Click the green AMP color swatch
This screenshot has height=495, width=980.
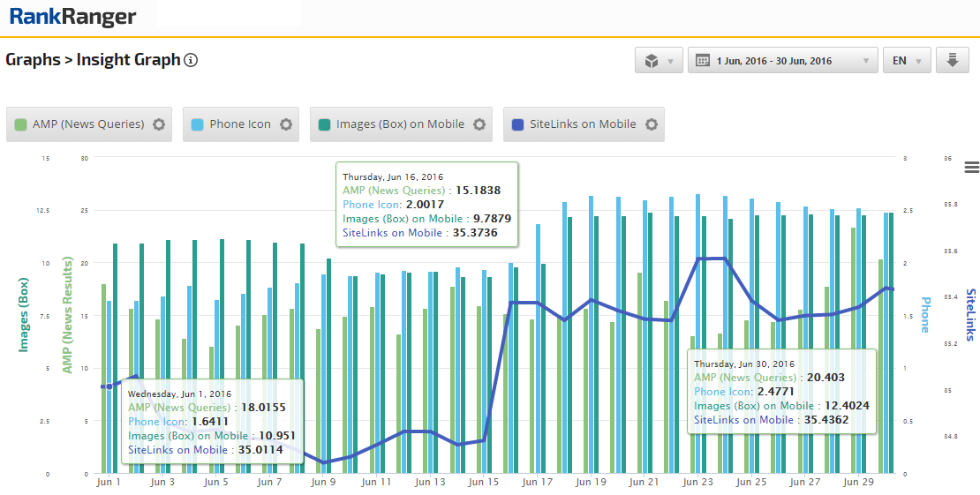pos(21,124)
